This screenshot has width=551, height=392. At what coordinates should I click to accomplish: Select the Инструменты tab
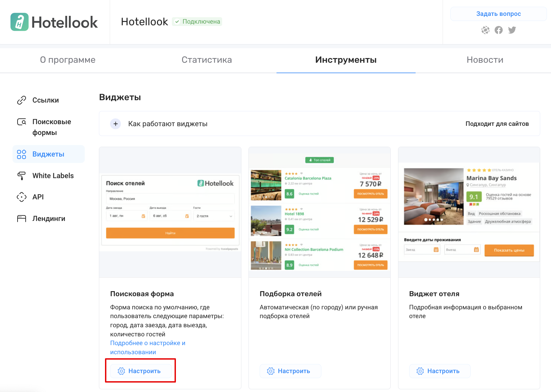point(346,60)
